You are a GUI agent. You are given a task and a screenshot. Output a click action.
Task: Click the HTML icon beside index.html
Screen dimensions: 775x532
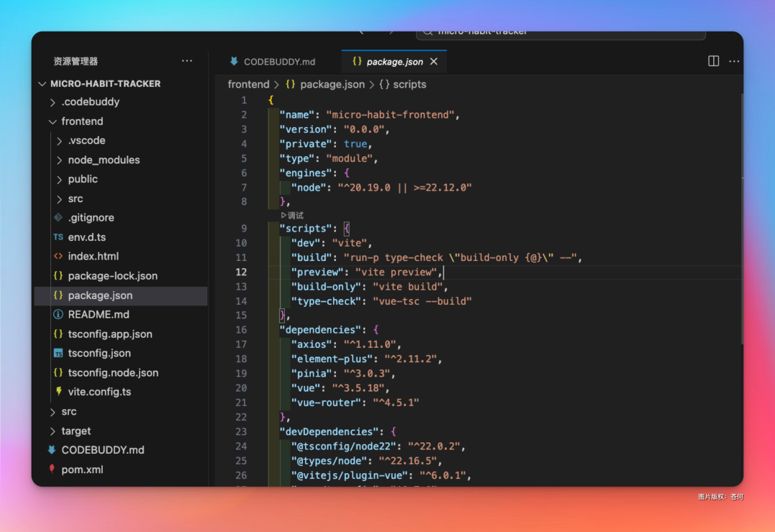click(58, 257)
